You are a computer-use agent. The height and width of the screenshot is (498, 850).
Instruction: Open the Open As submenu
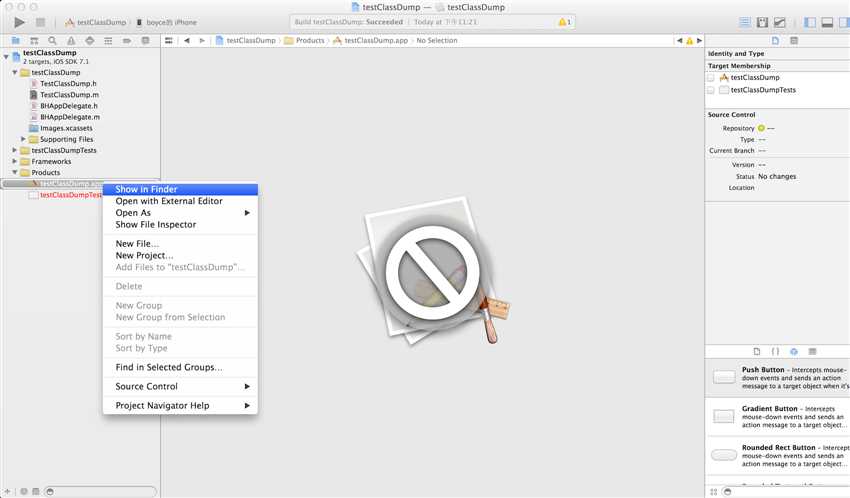[180, 213]
